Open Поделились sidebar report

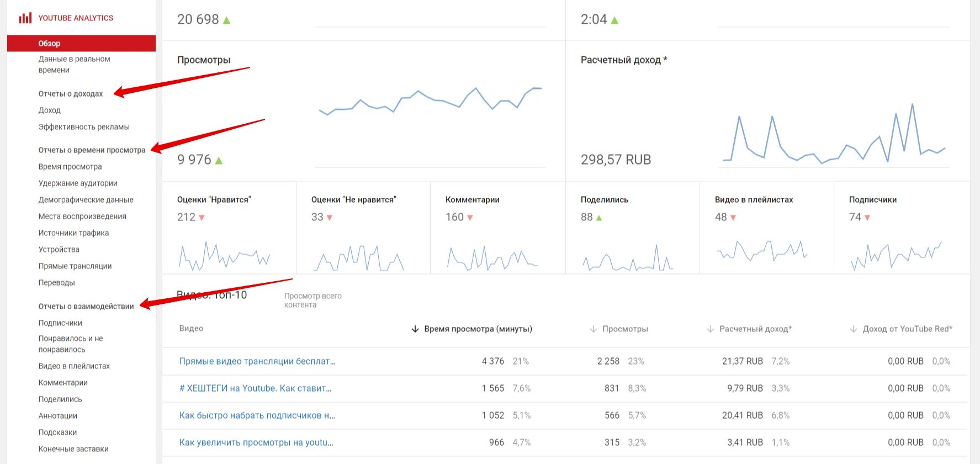click(60, 399)
